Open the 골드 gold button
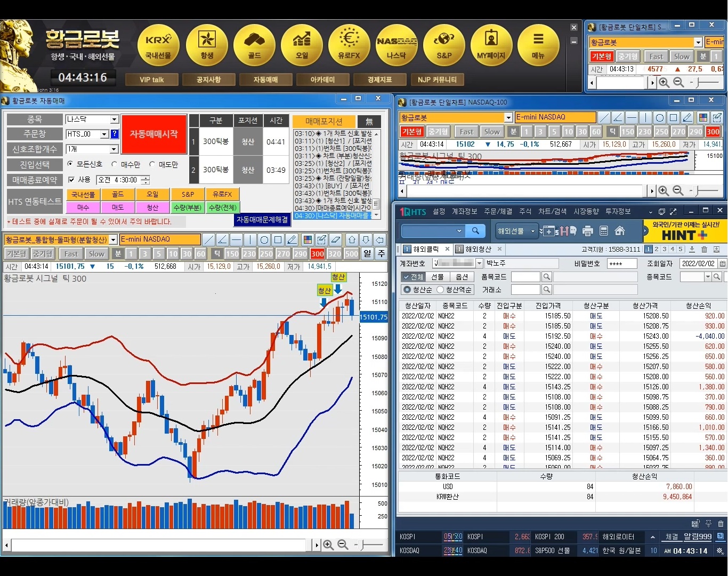Screen dimensions: 728x576 coord(254,45)
